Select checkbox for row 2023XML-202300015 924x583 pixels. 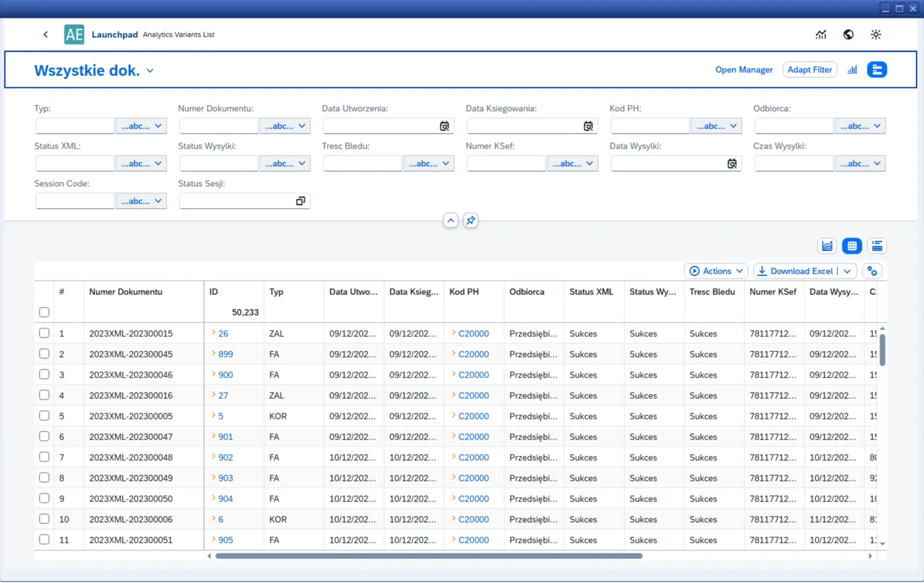(x=44, y=333)
